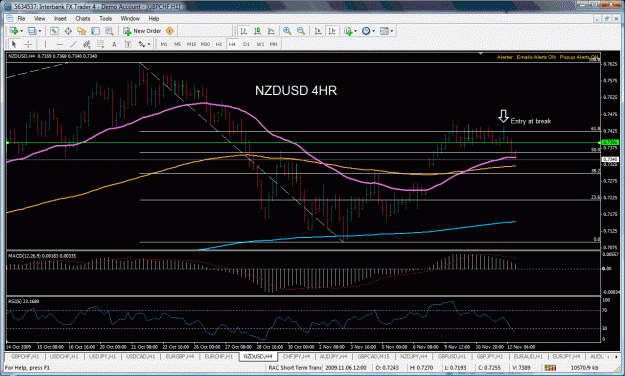Image resolution: width=625 pixels, height=376 pixels.
Task: Expand the Templates dropdown arrow
Action: pos(392,31)
